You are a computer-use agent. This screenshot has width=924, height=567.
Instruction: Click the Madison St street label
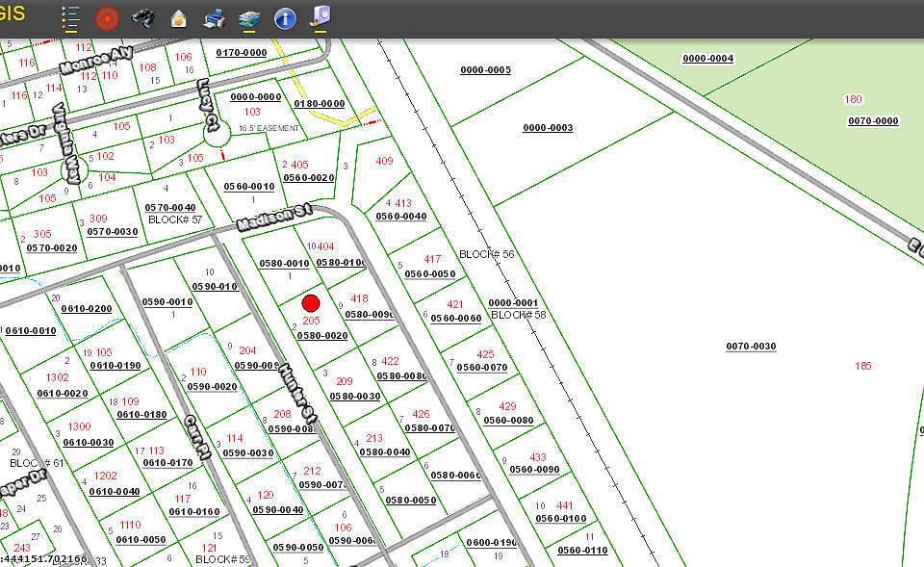274,218
